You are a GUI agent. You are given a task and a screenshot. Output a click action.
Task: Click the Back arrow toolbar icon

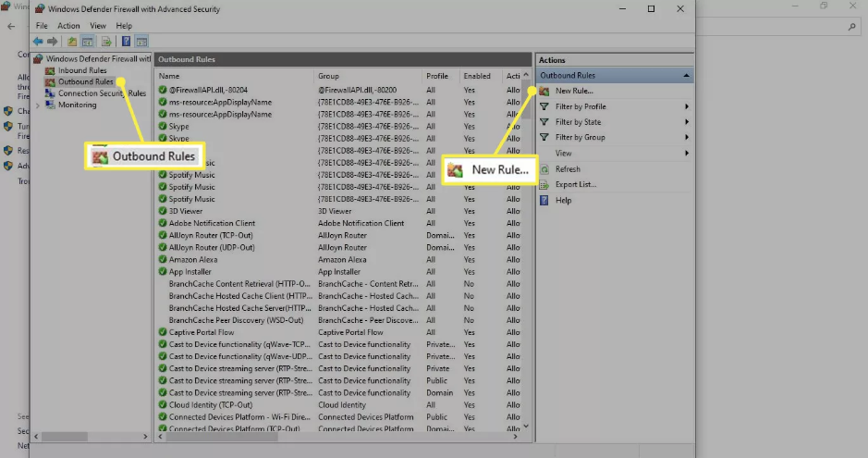pos(38,42)
